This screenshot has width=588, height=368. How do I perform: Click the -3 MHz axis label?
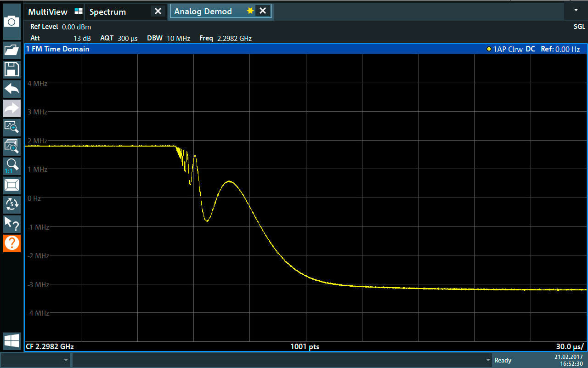click(x=37, y=284)
